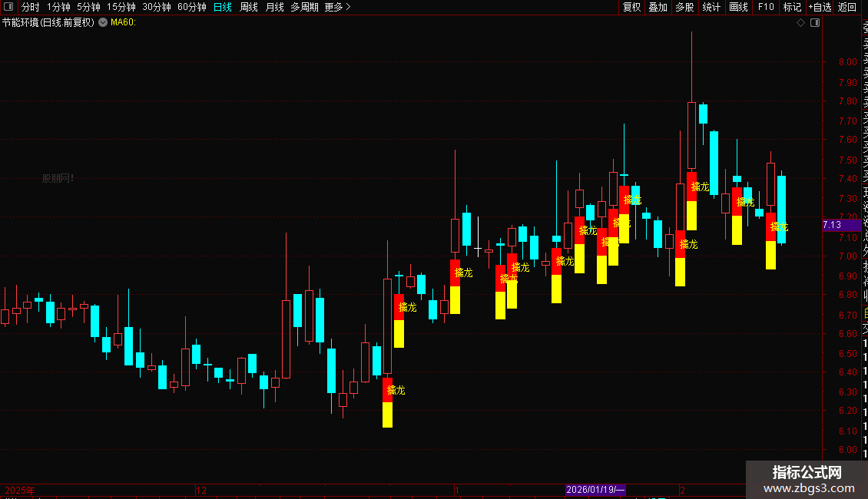Click the 6.00 price axis label
868x499 pixels.
point(848,450)
